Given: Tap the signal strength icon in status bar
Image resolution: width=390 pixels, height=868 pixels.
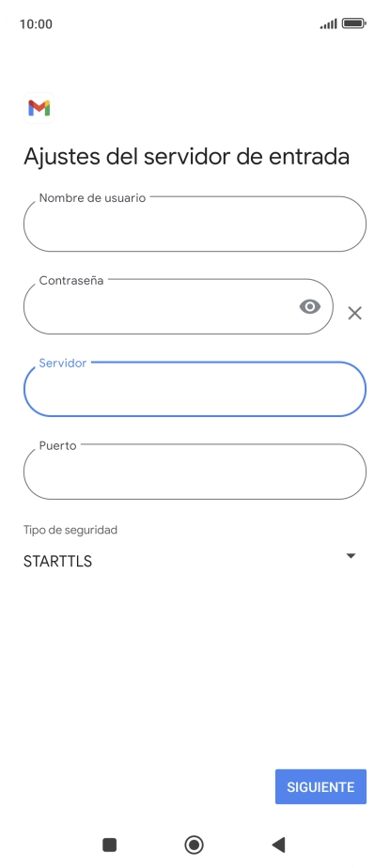Looking at the screenshot, I should [x=329, y=23].
